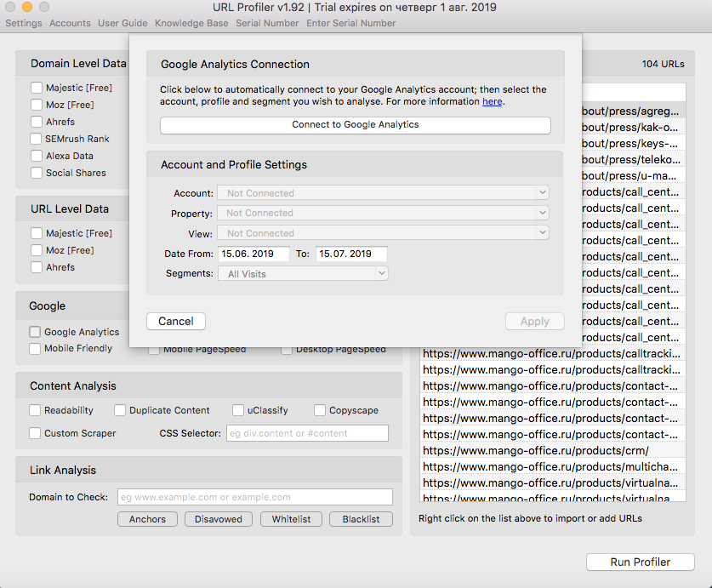
Task: Focus the Date From field
Action: coord(253,254)
